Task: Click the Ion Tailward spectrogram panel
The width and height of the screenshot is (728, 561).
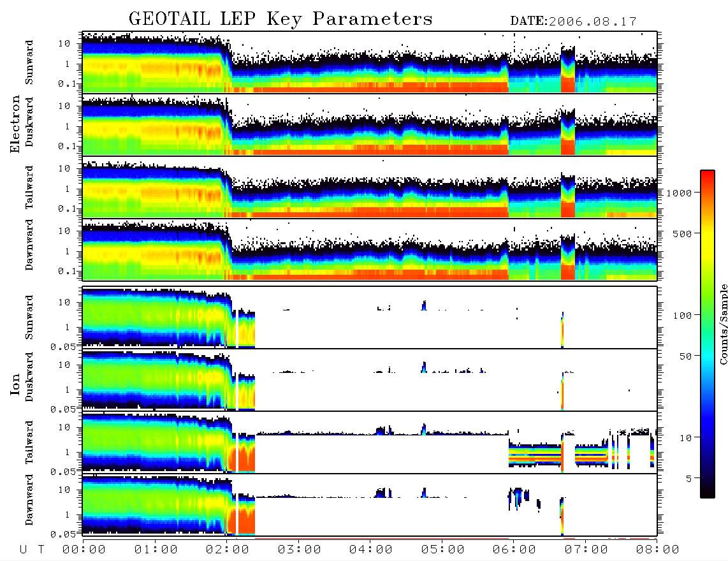Action: point(370,442)
